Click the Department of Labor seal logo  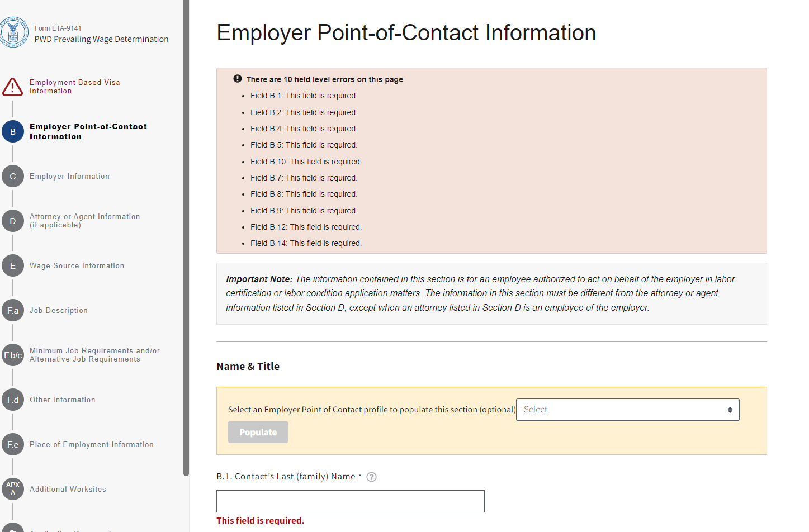pos(13,32)
